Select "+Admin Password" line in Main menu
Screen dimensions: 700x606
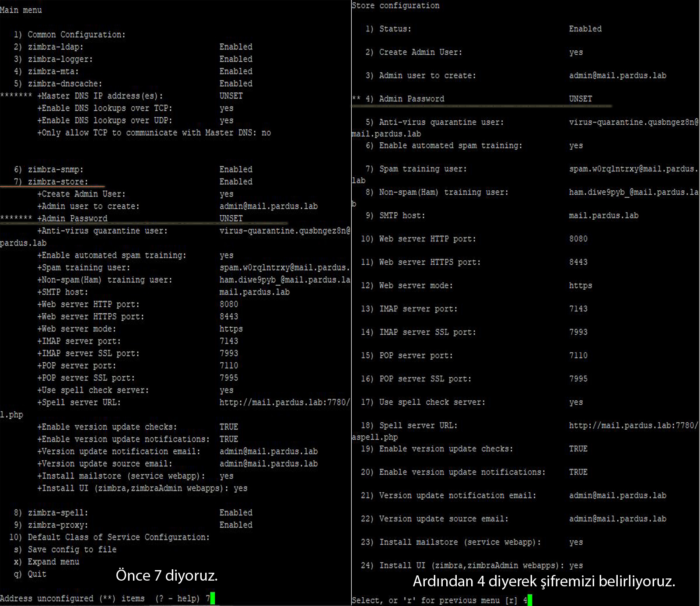coord(72,218)
